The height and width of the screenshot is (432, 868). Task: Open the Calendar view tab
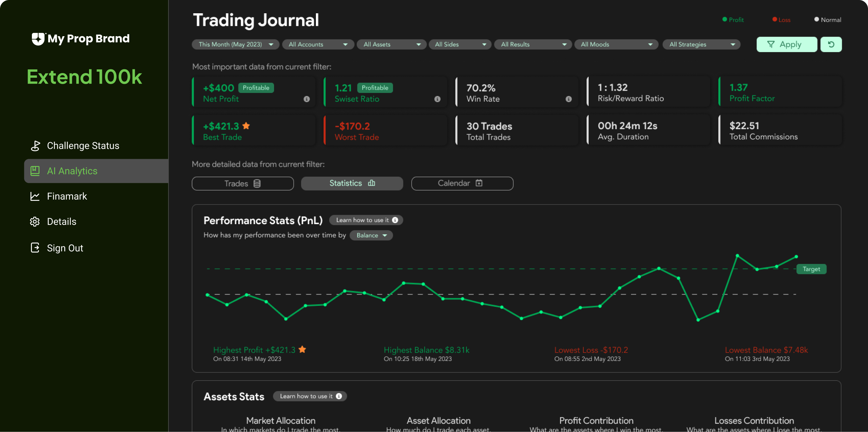tap(462, 183)
